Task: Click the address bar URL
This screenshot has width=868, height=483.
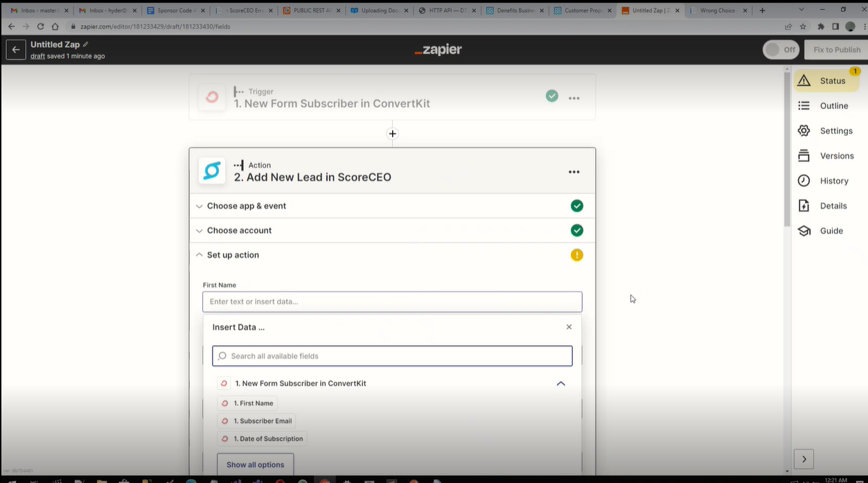Action: coord(155,26)
